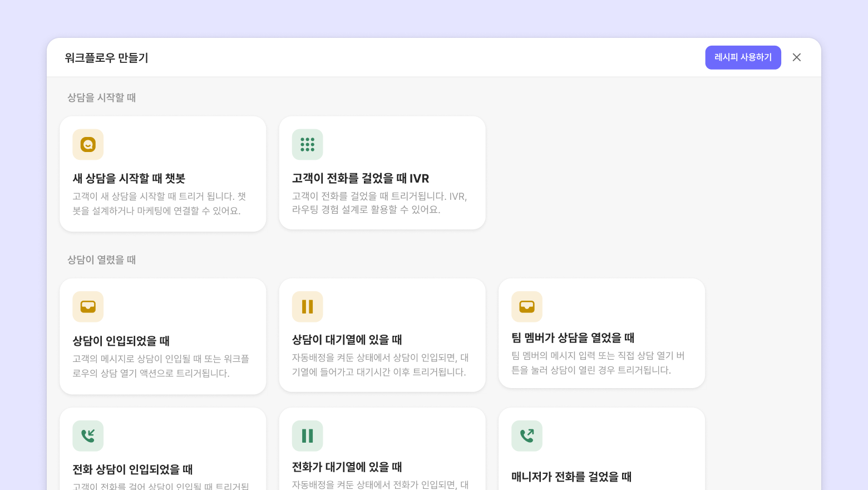Image resolution: width=868 pixels, height=490 pixels.
Task: Close the 워크플로우 만들기 dialog
Action: click(x=797, y=57)
